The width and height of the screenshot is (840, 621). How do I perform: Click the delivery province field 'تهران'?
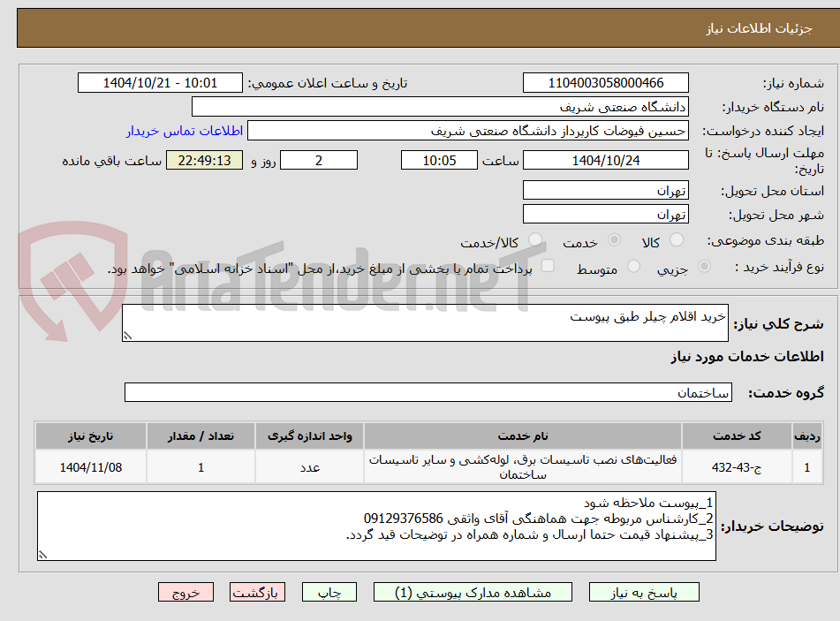(605, 190)
